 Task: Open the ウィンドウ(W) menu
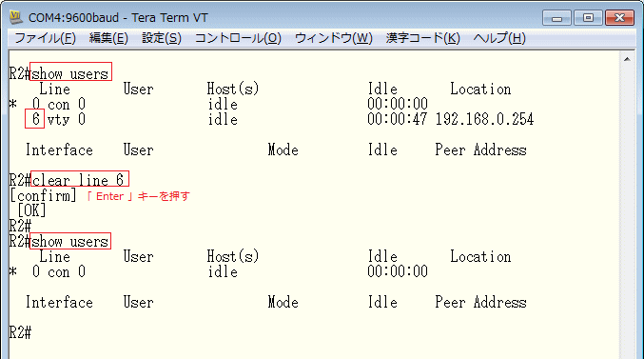click(334, 38)
